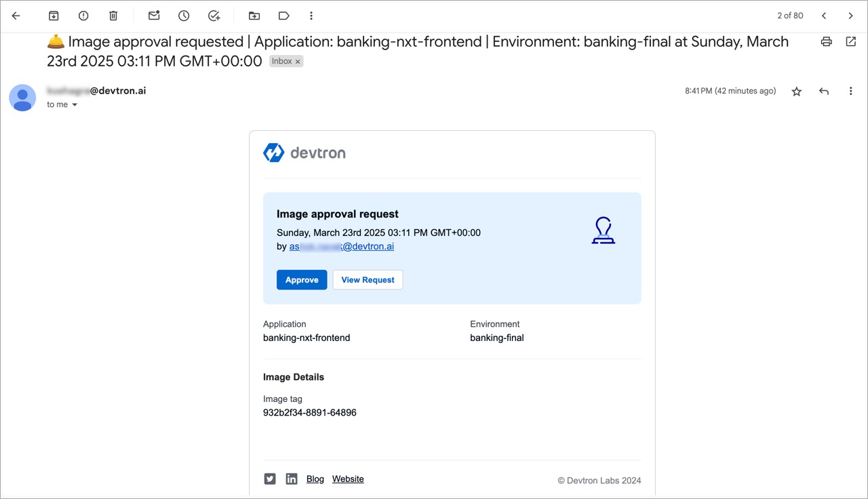The image size is (868, 499).
Task: Add this email to tasks
Action: tap(214, 16)
